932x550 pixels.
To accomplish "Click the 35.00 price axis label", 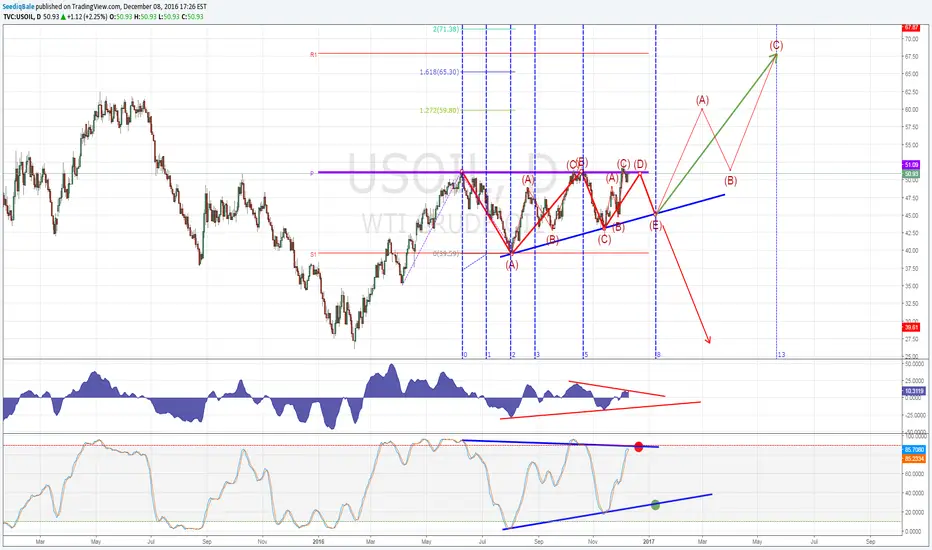I will pyautogui.click(x=911, y=286).
